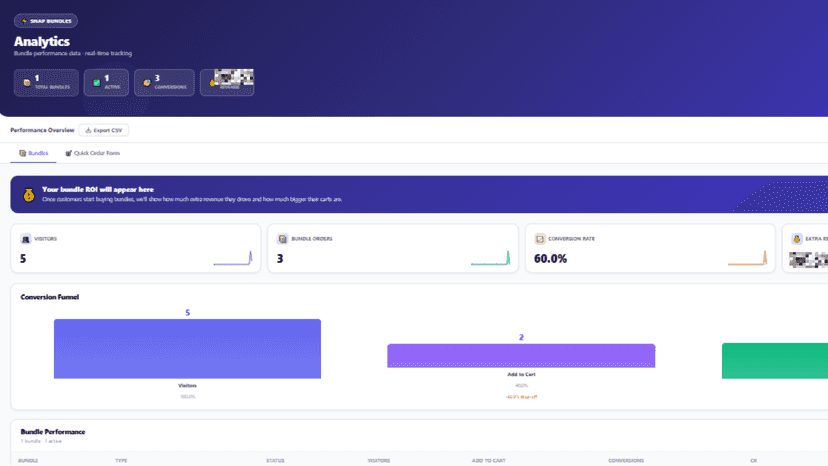Click the Bundle Orders card icon

coord(283,239)
